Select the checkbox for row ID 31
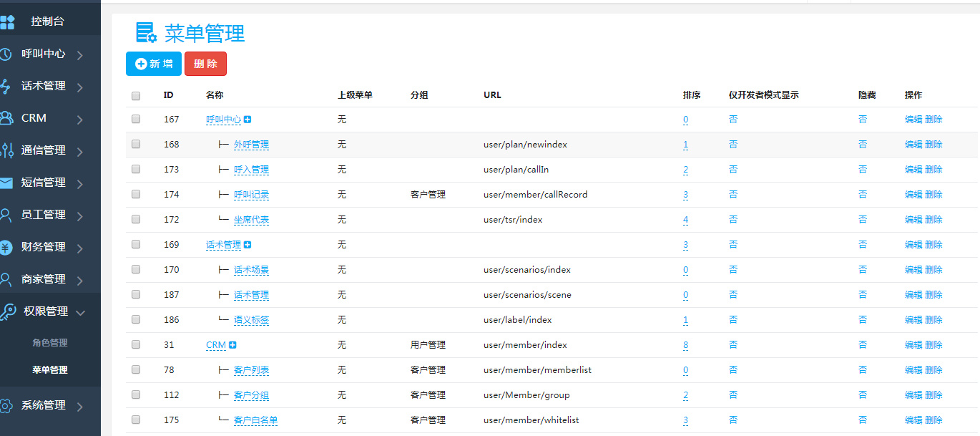The image size is (980, 436). tap(136, 344)
